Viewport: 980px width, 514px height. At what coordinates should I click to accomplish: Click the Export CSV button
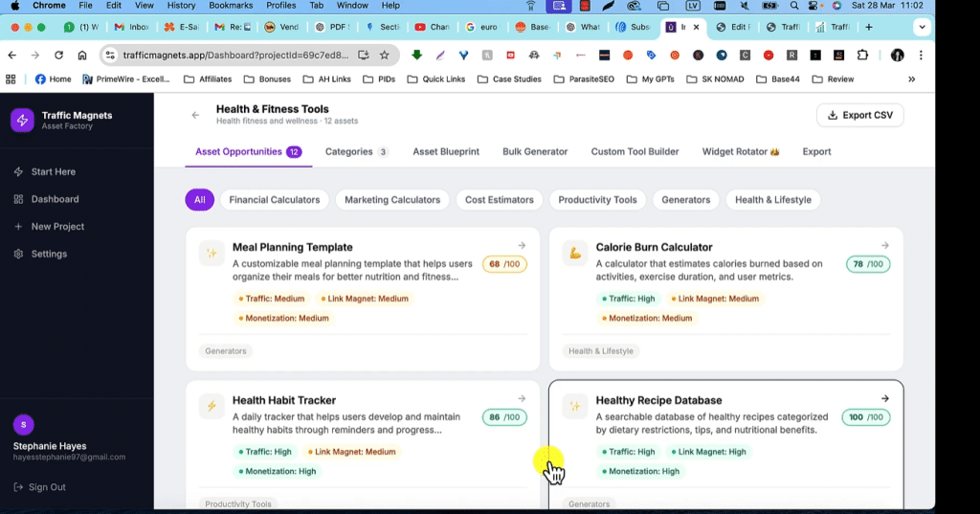point(859,115)
